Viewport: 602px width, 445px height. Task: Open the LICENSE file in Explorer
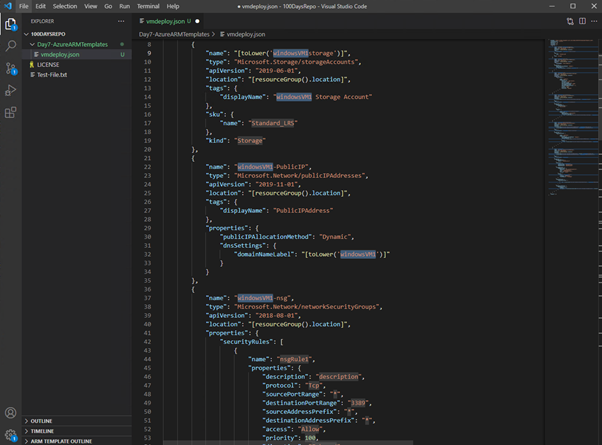tap(48, 64)
